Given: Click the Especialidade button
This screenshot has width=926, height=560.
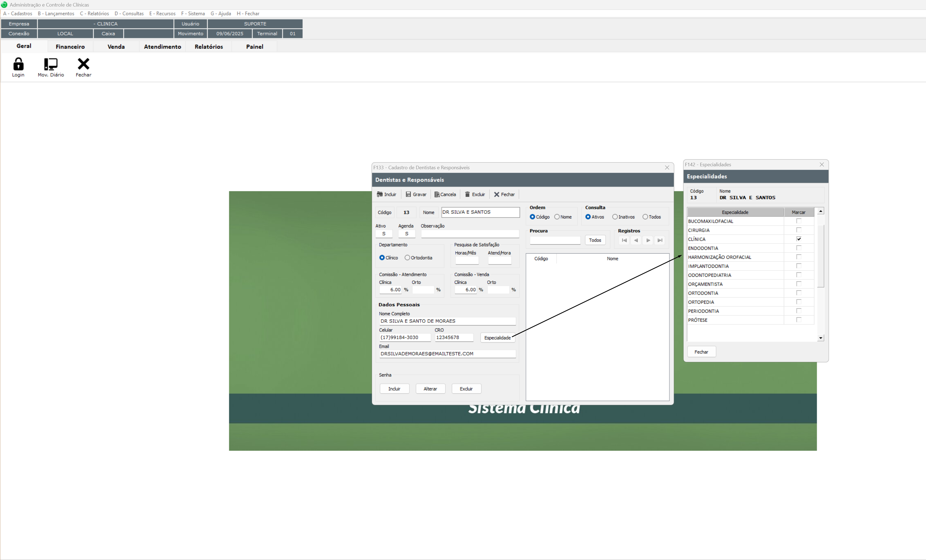Looking at the screenshot, I should pos(497,338).
